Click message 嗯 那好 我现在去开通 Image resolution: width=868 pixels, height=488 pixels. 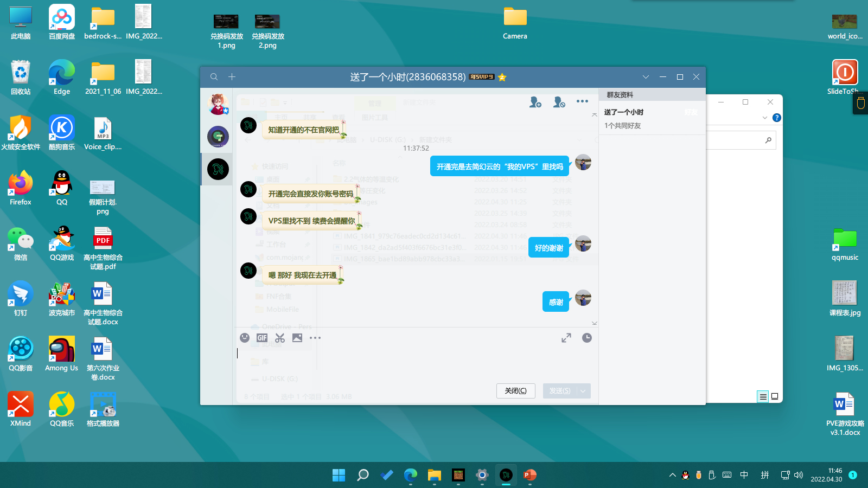tap(303, 275)
